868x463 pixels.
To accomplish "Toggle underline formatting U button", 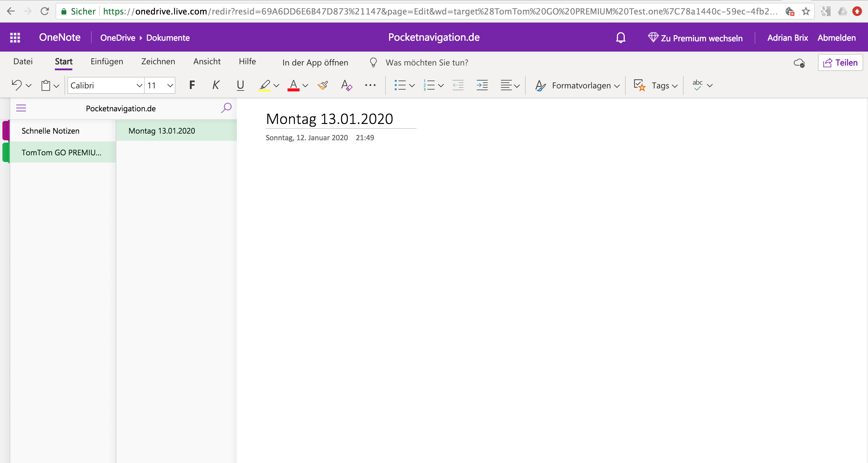I will [x=240, y=85].
